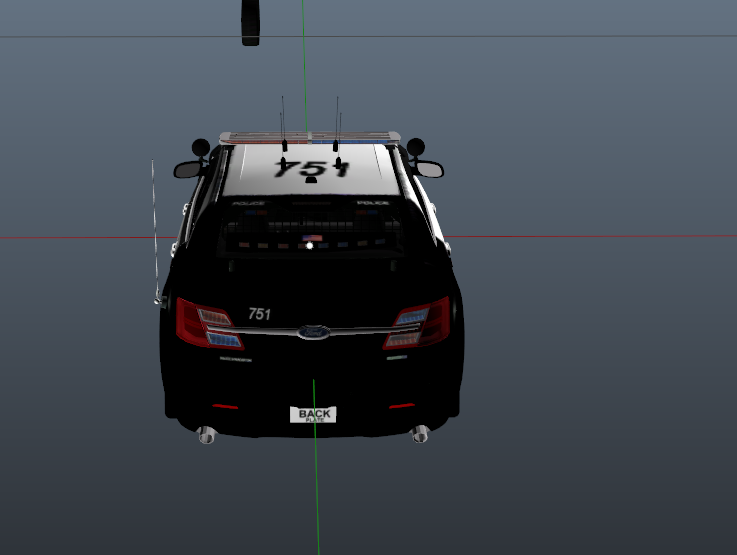Click the right red tail light
Viewport: 737px width, 555px height.
point(418,322)
